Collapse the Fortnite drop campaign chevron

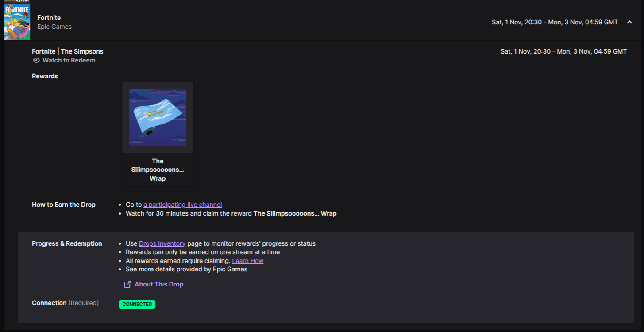629,22
